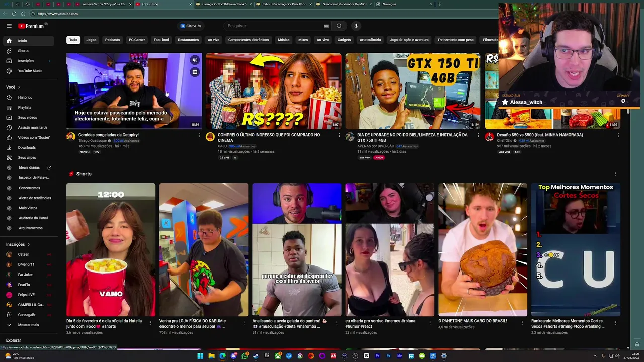Select the Fast food chip

pos(162,40)
